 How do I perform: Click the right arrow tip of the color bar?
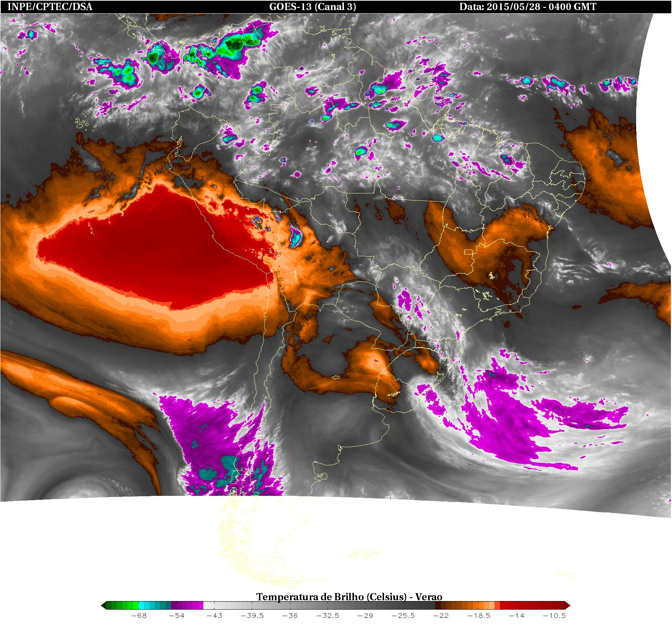[568, 606]
